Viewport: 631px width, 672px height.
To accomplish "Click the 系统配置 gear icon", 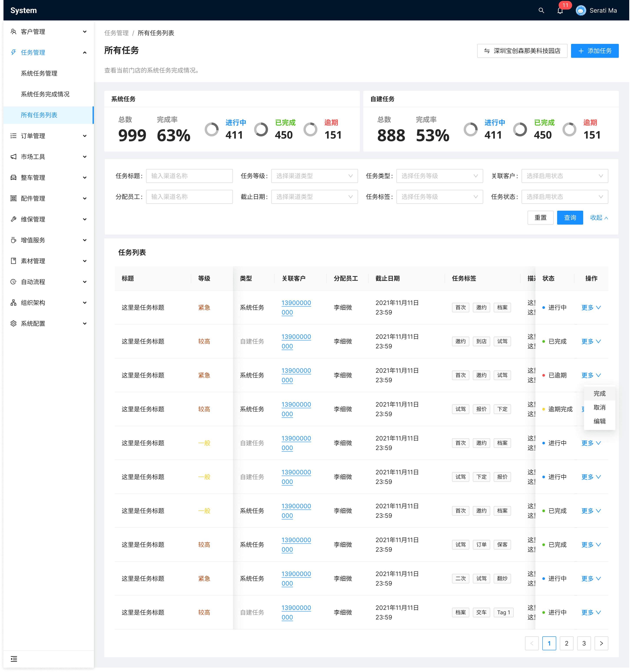I will coord(13,323).
